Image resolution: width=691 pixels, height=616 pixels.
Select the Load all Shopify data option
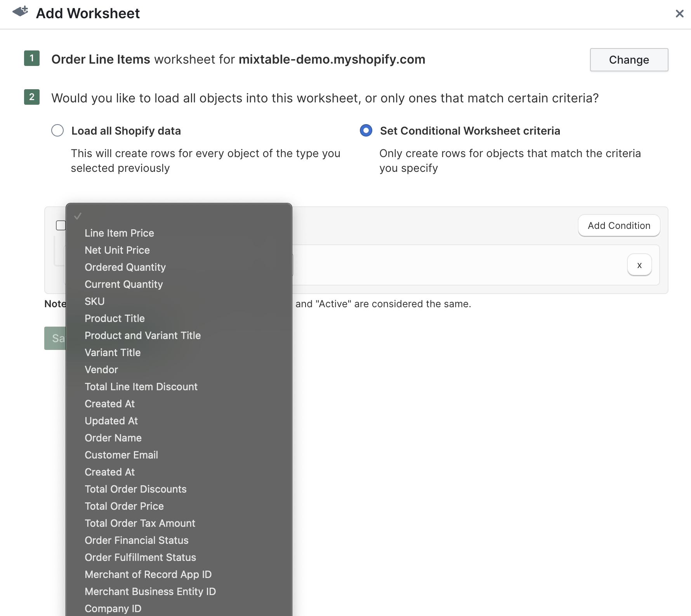[x=57, y=131]
